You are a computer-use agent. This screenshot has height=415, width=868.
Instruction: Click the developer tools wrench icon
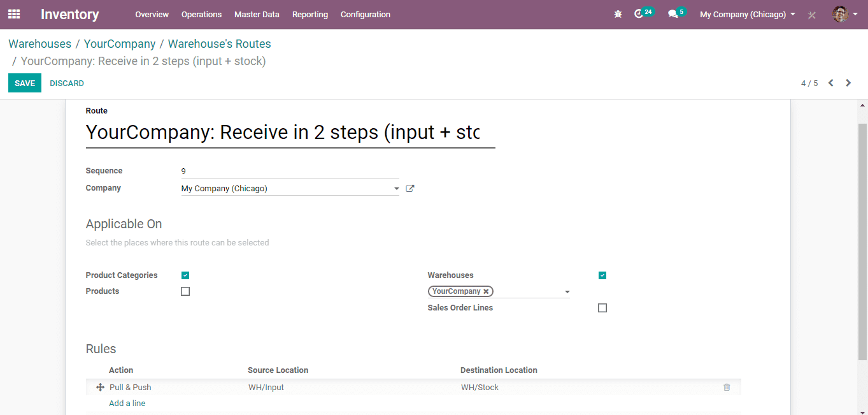(x=812, y=15)
